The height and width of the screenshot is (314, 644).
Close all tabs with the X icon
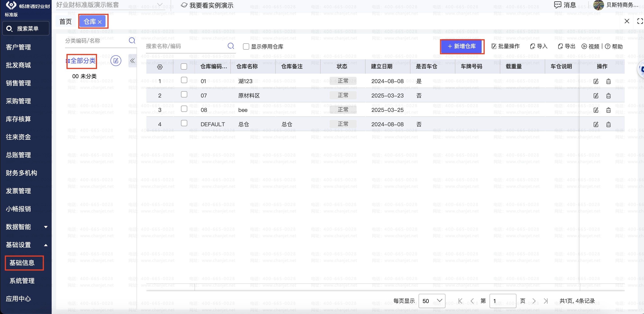point(627,21)
